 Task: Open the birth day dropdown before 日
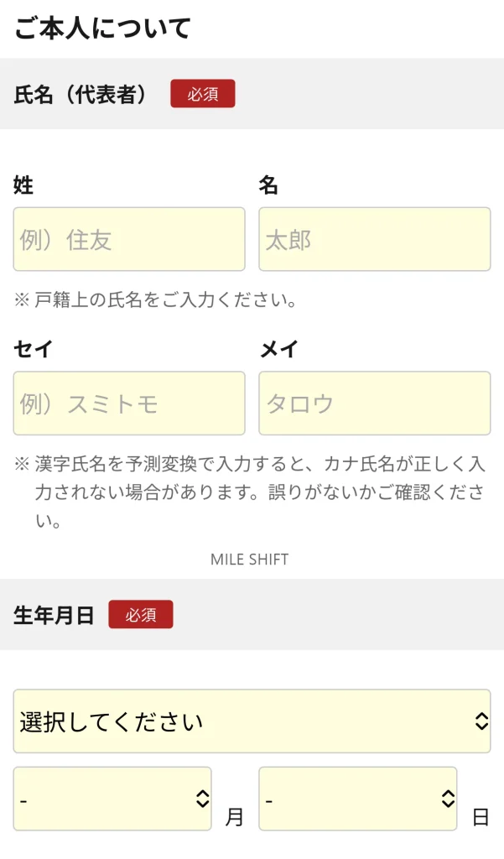(x=357, y=799)
